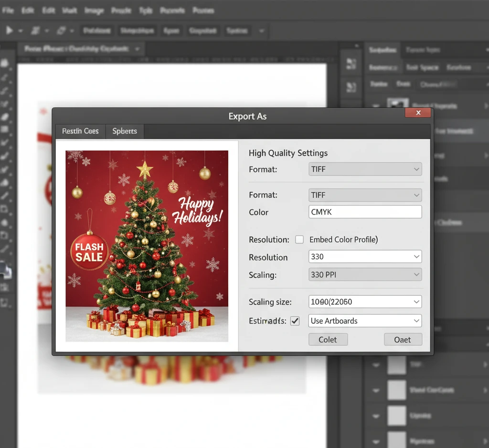The height and width of the screenshot is (448, 489).
Task: Open the Use Artboards dropdown
Action: coord(365,321)
